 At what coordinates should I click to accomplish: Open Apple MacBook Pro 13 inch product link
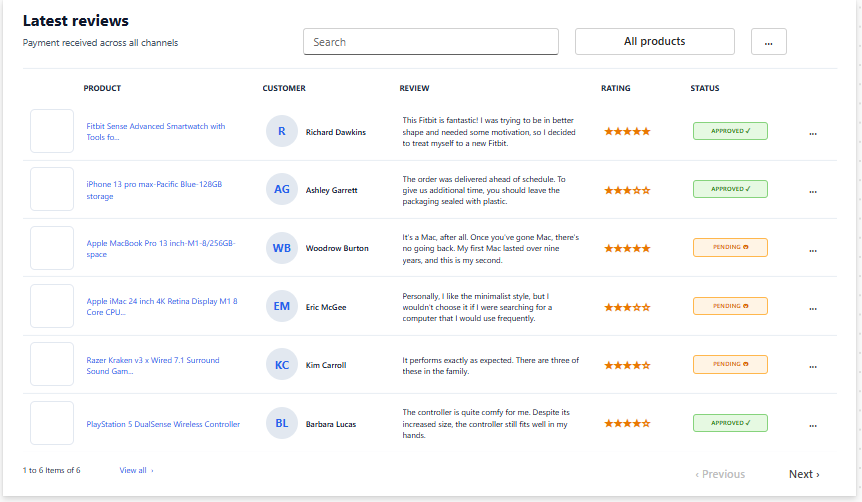click(161, 249)
